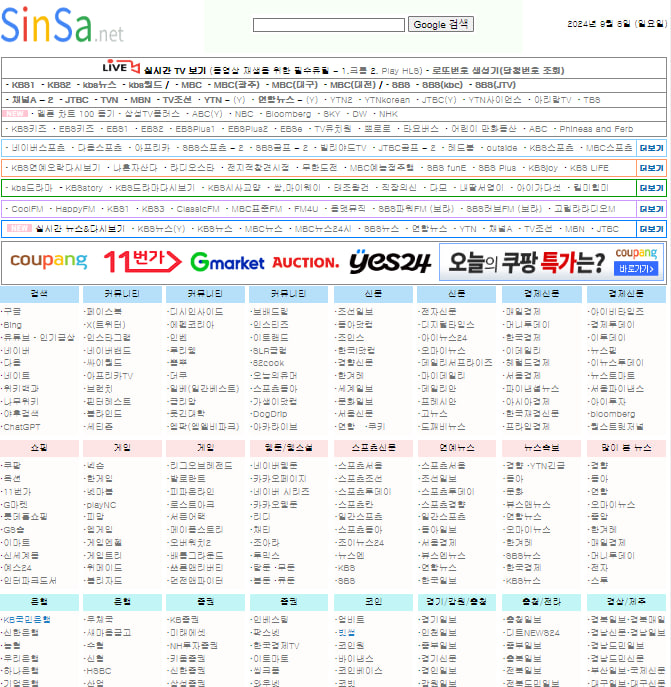Open the SBS link under 스포츠신문
The width and height of the screenshot is (671, 687).
coord(346,581)
